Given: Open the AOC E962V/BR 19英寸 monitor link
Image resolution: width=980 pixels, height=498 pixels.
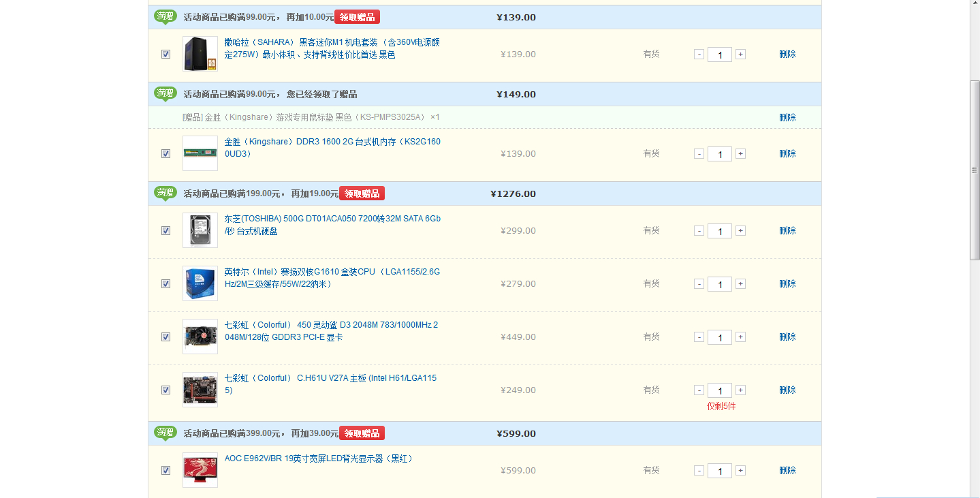Looking at the screenshot, I should pos(319,458).
